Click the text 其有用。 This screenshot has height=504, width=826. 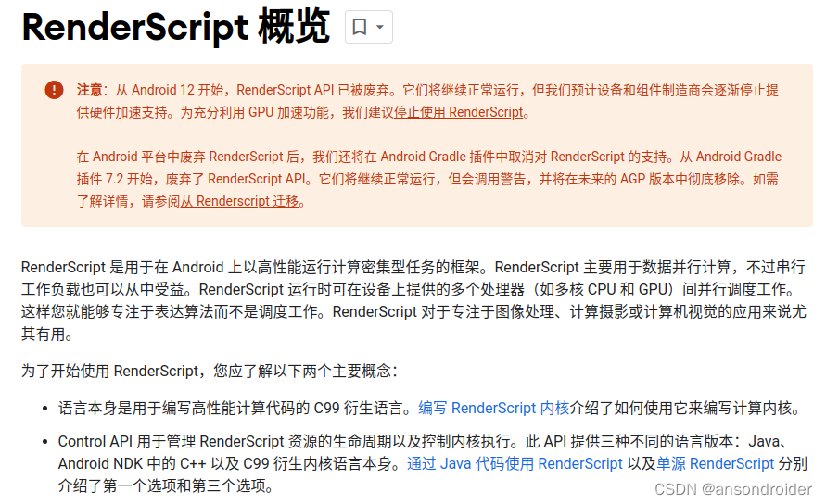[x=47, y=334]
